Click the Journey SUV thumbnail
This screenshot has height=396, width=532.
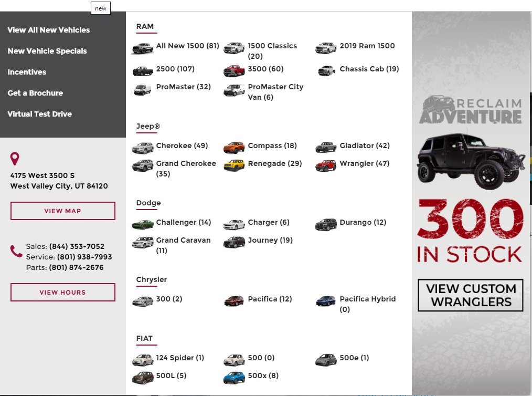pos(234,243)
